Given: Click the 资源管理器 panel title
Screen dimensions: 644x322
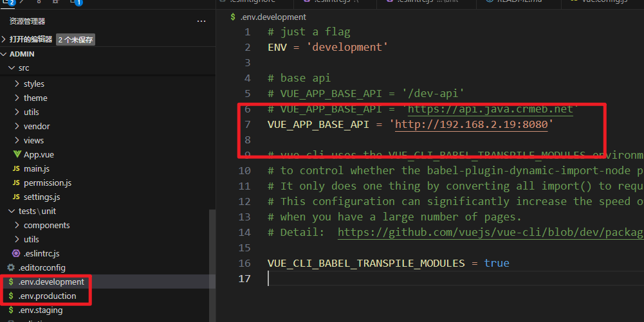Looking at the screenshot, I should [x=27, y=21].
